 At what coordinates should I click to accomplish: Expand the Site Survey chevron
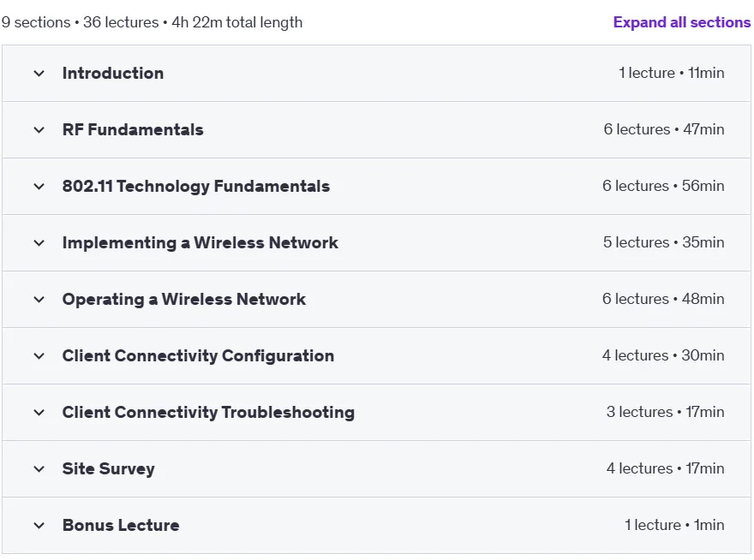(x=39, y=469)
